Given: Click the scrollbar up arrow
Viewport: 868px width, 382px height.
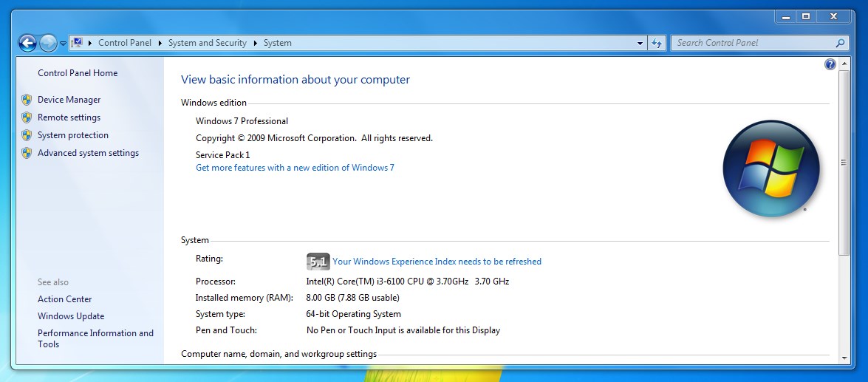Looking at the screenshot, I should [844, 64].
